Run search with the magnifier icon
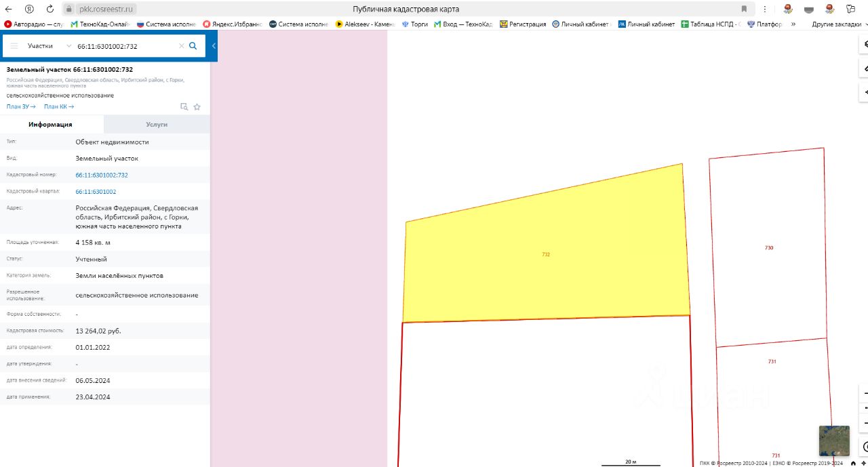 pos(193,46)
